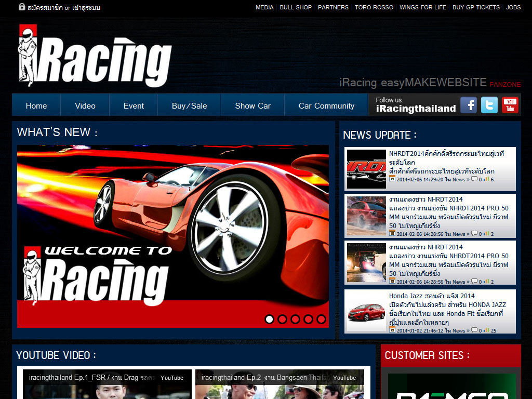Open the Buy/Sale navigation tab

point(189,105)
